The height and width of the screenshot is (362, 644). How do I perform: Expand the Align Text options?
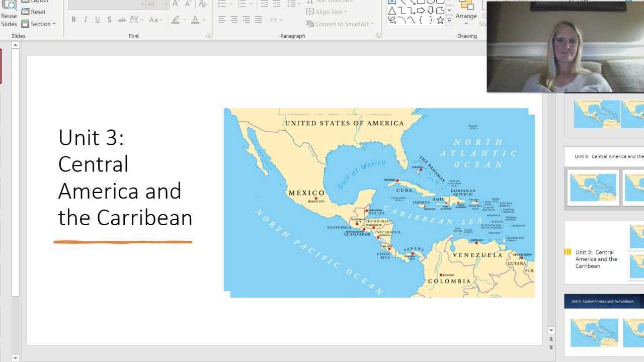click(327, 12)
